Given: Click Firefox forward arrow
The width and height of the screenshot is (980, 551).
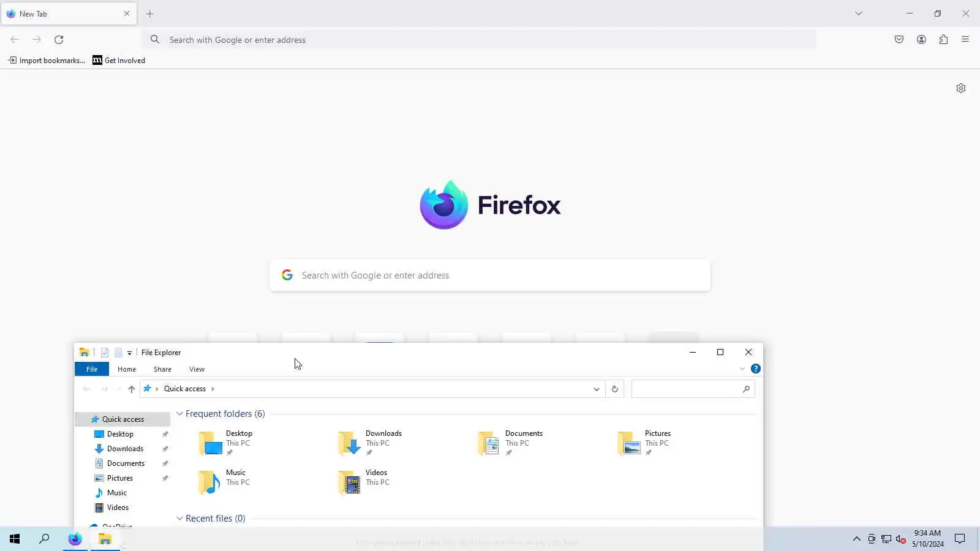Looking at the screenshot, I should (37, 39).
